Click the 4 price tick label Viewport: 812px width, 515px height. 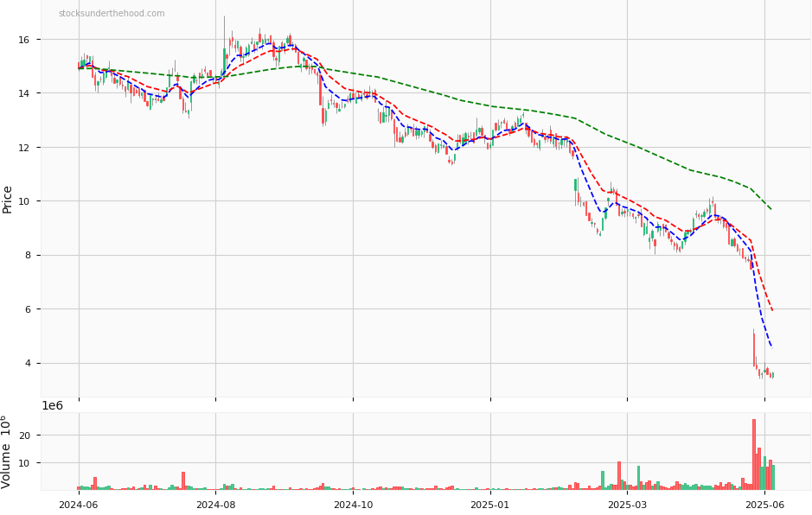pos(27,363)
